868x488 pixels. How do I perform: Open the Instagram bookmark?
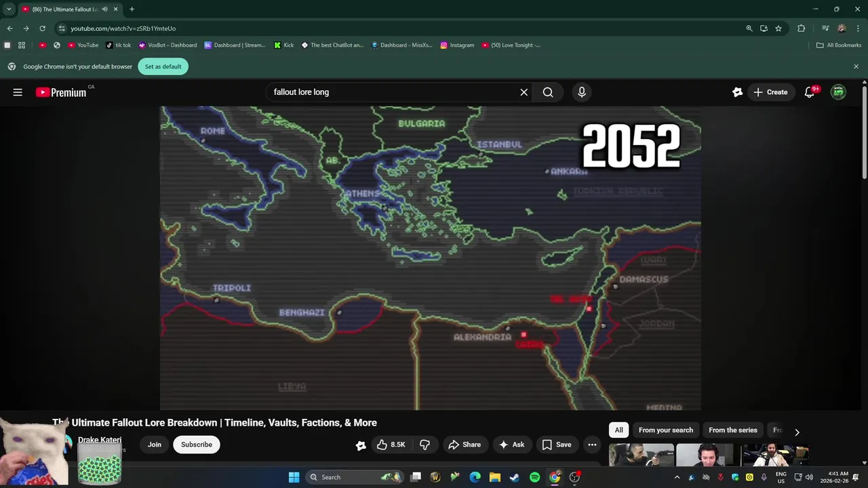[x=457, y=45]
